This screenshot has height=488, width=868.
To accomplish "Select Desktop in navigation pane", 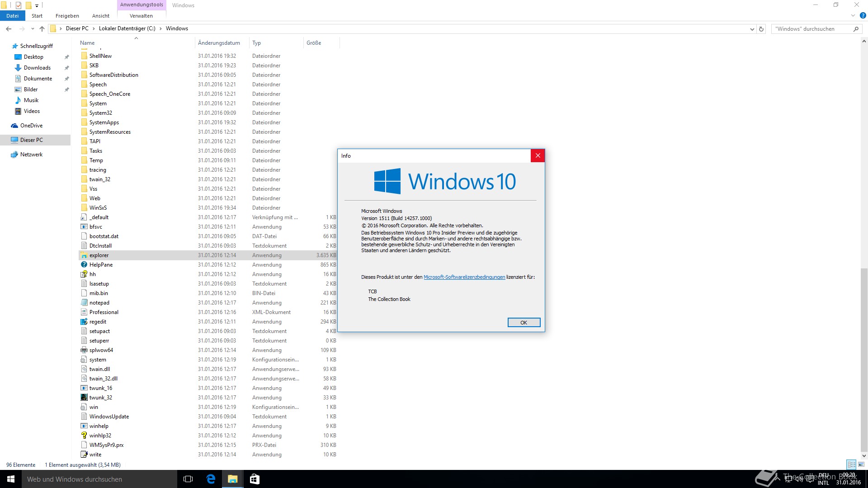I will [33, 57].
